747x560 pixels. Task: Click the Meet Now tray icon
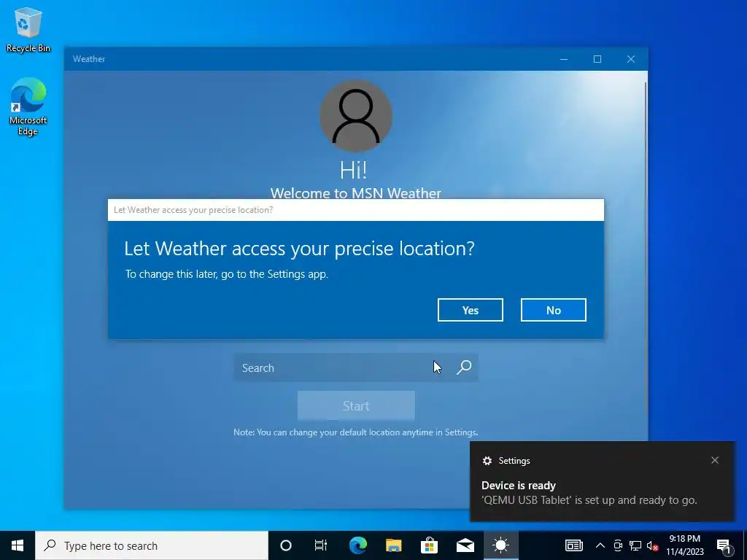[x=618, y=545]
